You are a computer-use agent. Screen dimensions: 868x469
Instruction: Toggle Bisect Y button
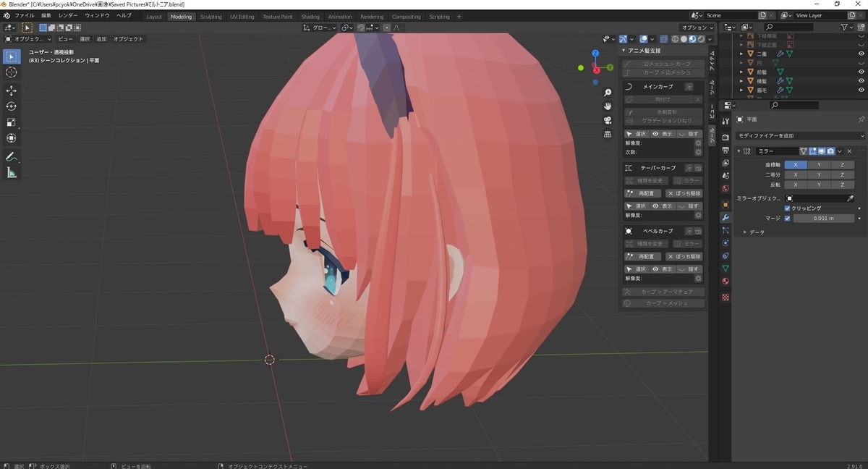tap(819, 174)
